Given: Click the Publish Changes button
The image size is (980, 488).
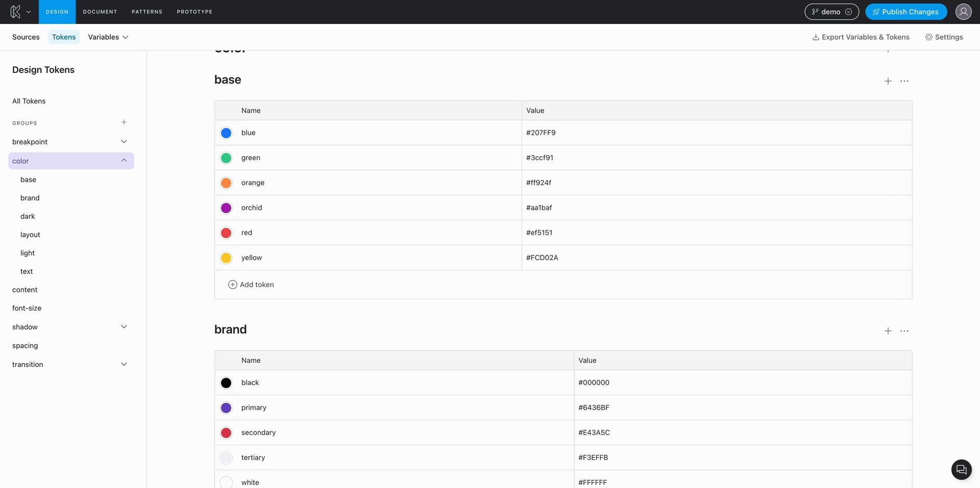Looking at the screenshot, I should pos(906,12).
